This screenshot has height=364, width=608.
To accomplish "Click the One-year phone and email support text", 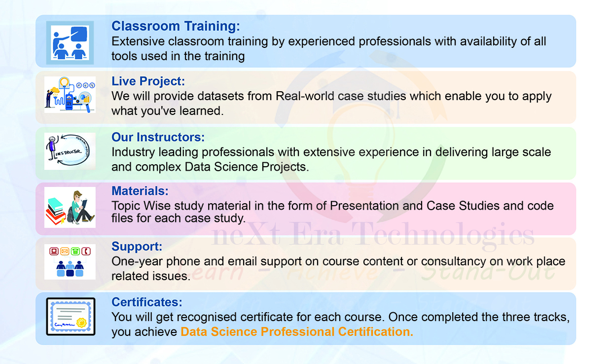I will click(x=338, y=268).
